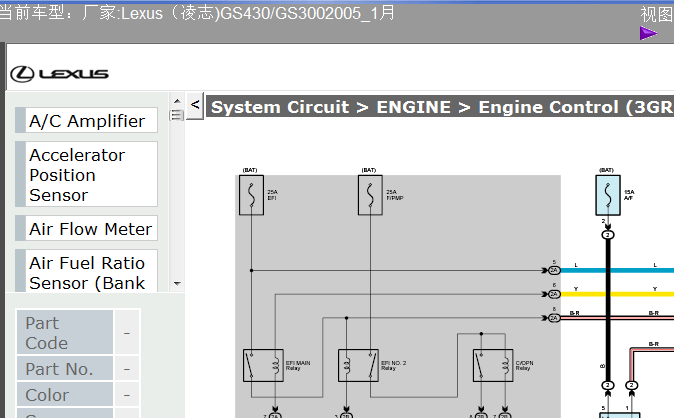
Task: Click the 25A F/PMP fuse symbol
Action: (x=370, y=195)
